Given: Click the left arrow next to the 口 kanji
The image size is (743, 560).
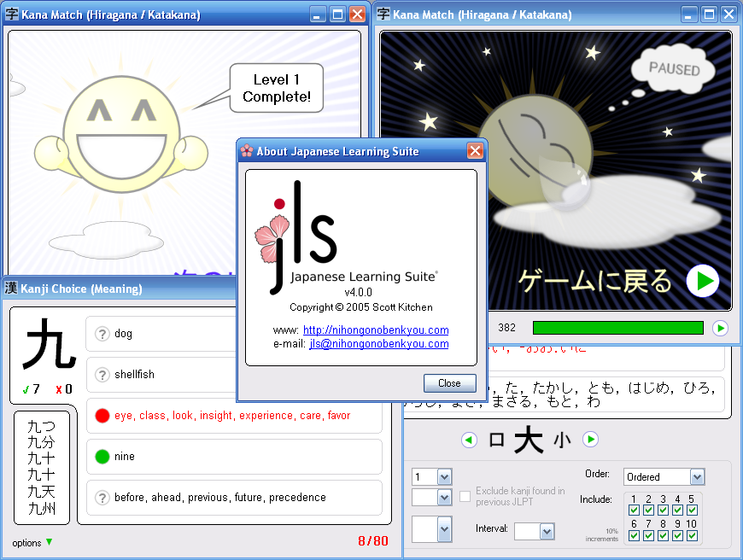Looking at the screenshot, I should (469, 440).
